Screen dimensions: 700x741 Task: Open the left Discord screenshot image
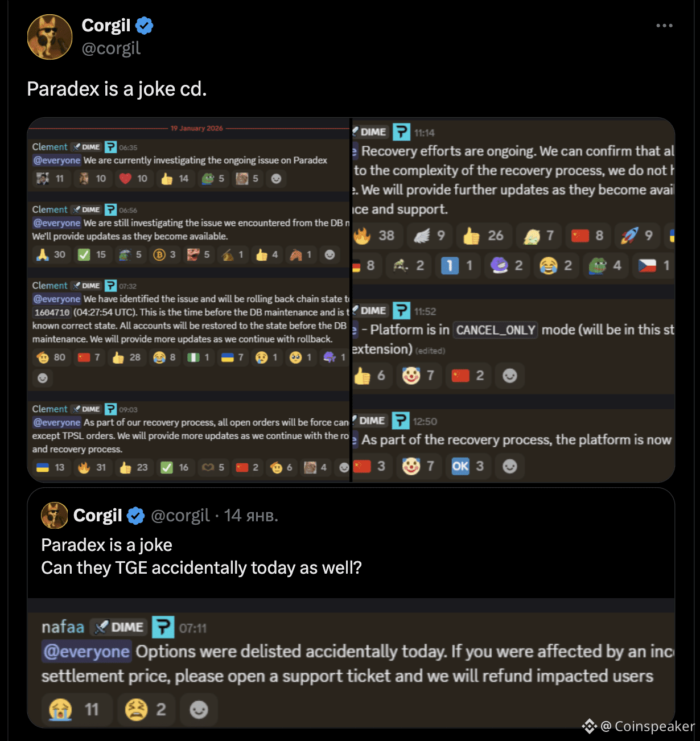coord(189,300)
